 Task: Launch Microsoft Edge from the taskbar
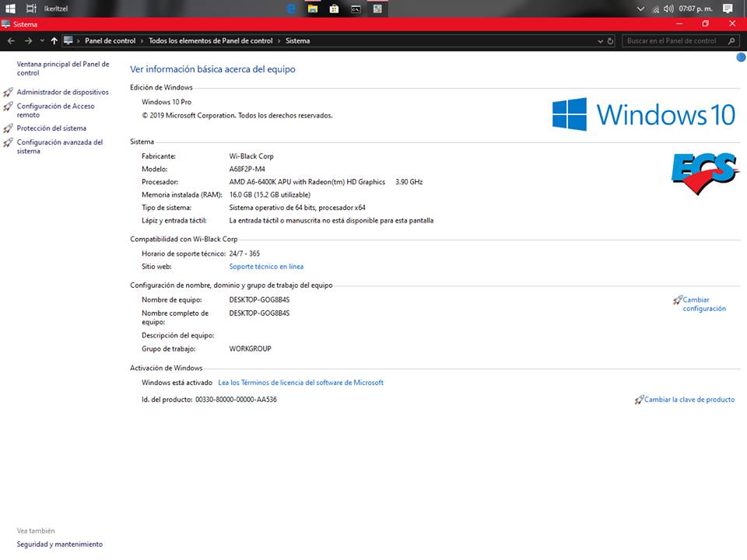pyautogui.click(x=291, y=9)
